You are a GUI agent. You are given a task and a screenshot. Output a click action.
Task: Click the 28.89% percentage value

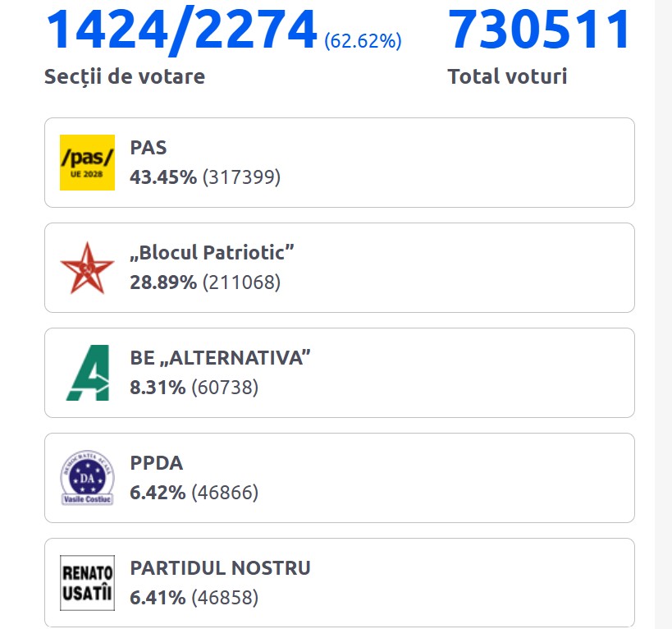163,282
